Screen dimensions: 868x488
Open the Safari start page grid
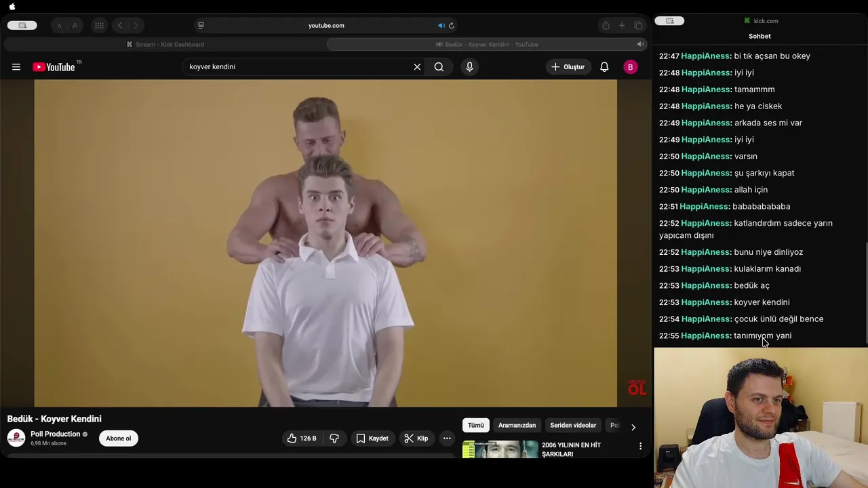[x=99, y=26]
